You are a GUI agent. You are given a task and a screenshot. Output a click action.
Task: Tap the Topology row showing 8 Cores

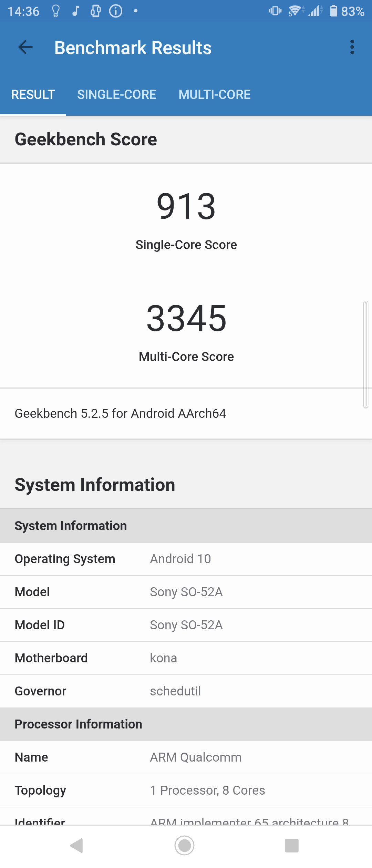click(186, 790)
